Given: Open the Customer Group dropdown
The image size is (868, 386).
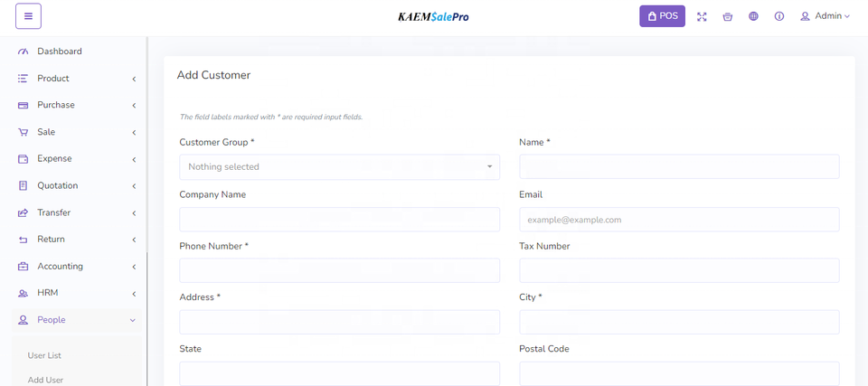Looking at the screenshot, I should coord(339,166).
